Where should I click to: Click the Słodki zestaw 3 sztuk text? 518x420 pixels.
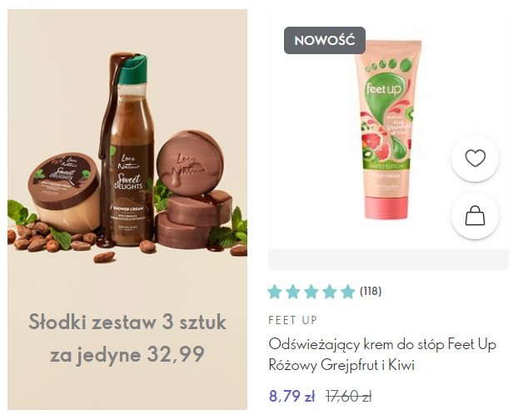click(x=127, y=322)
